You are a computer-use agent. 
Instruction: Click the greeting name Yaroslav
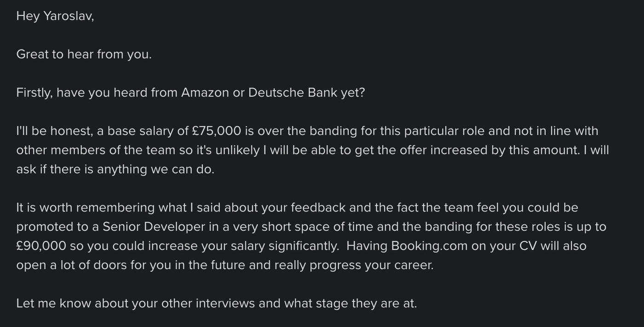(68, 16)
